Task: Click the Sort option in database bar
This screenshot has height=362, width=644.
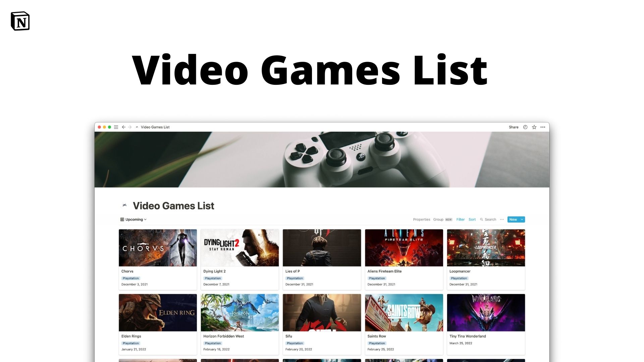Action: coord(472,219)
